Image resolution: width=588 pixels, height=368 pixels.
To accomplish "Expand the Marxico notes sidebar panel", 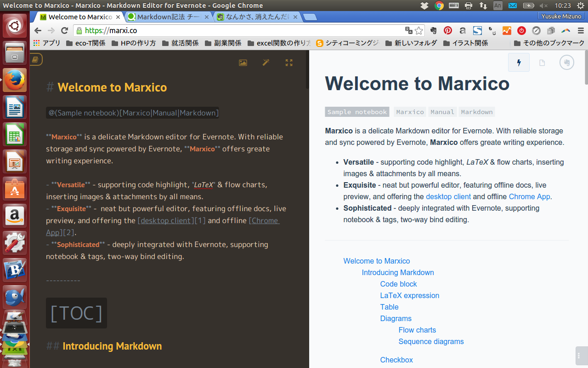I will click(36, 59).
